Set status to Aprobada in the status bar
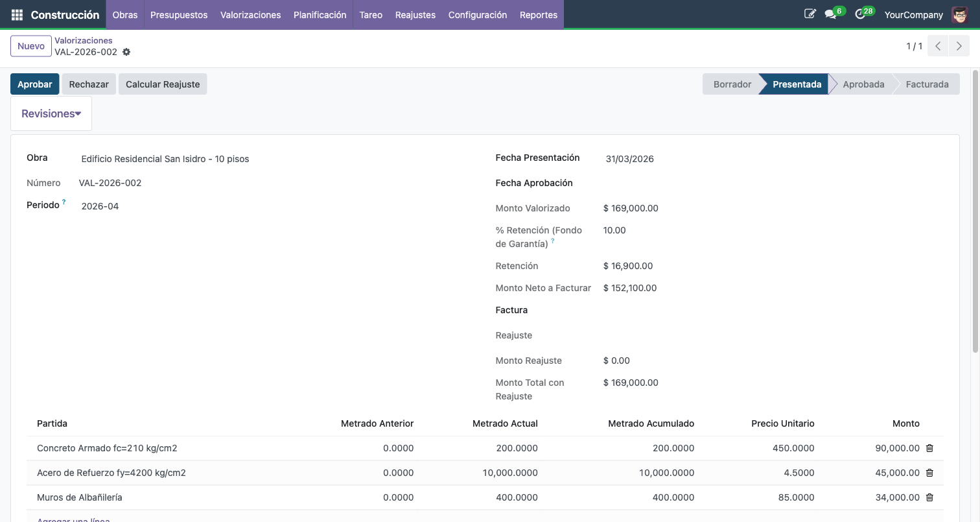 863,84
